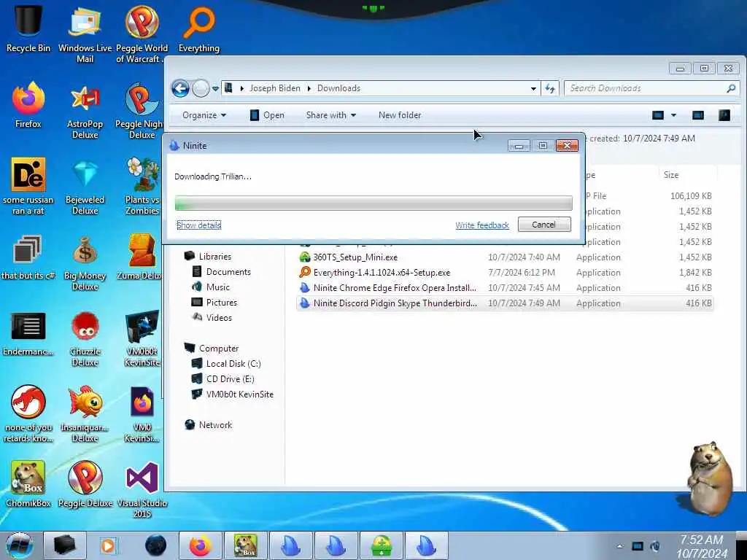Open Zuma Deluxe desktop icon
This screenshot has height=560, width=747.
click(141, 257)
